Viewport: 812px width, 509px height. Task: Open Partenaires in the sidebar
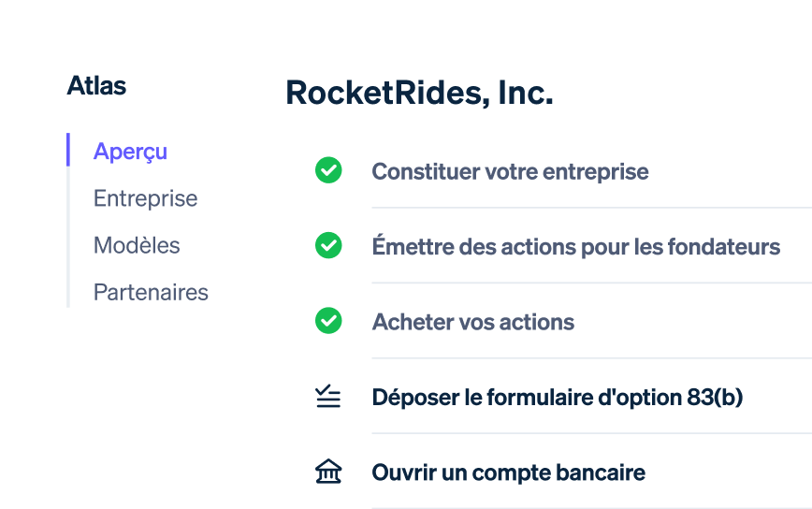pyautogui.click(x=151, y=293)
